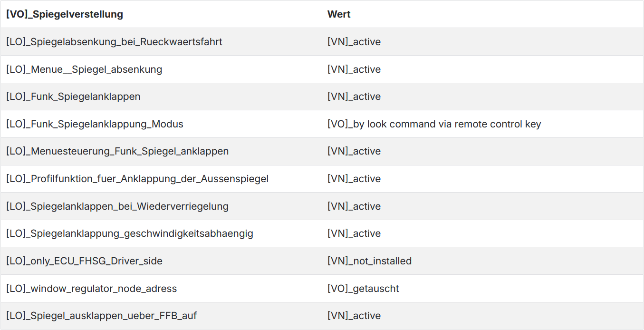Click the Spiegelanklappen_bei_Wiederverriegelung entry
Image resolution: width=644 pixels, height=330 pixels.
point(117,206)
